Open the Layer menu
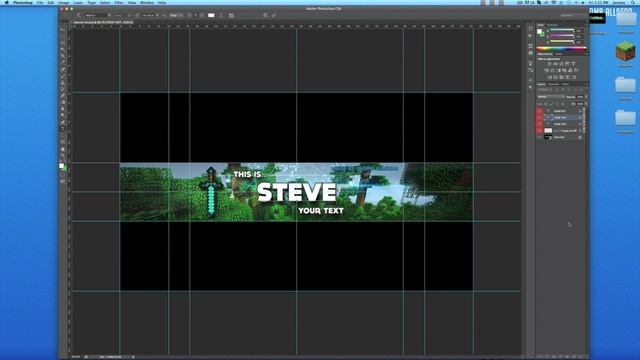This screenshot has width=640, height=360. click(78, 2)
